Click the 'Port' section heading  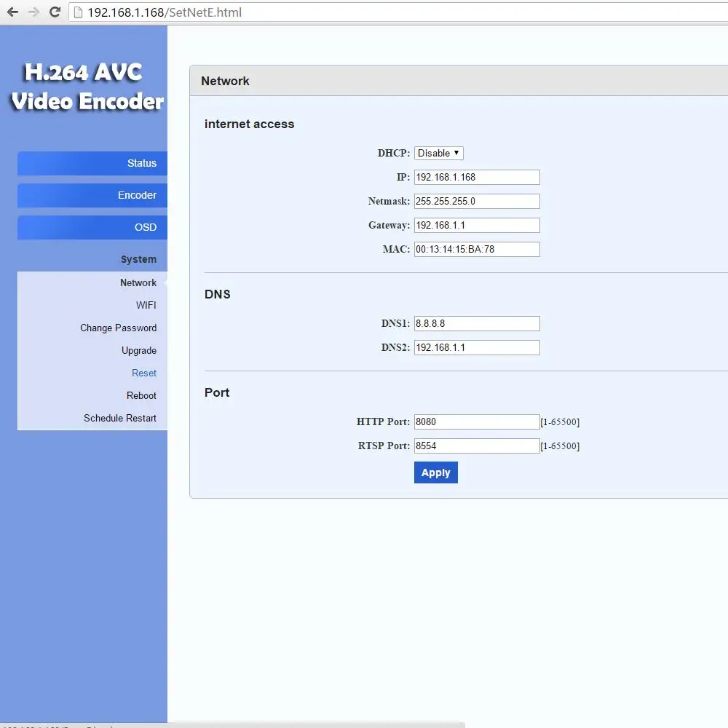(217, 393)
